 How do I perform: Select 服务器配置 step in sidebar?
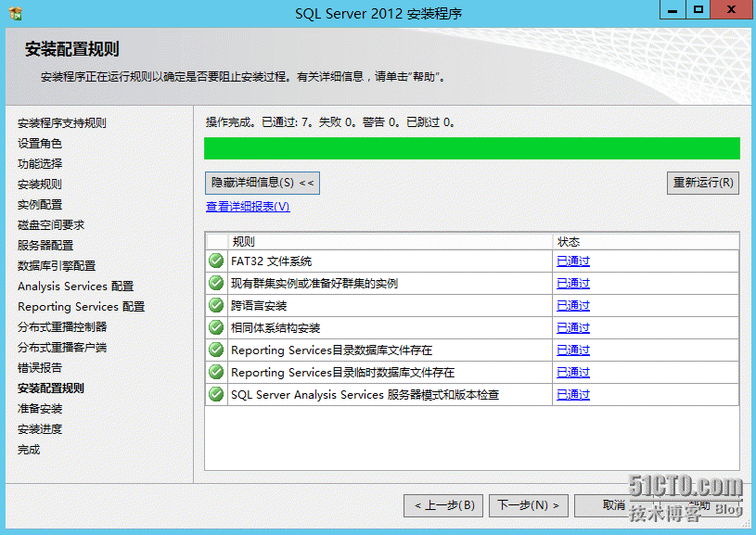(x=45, y=246)
